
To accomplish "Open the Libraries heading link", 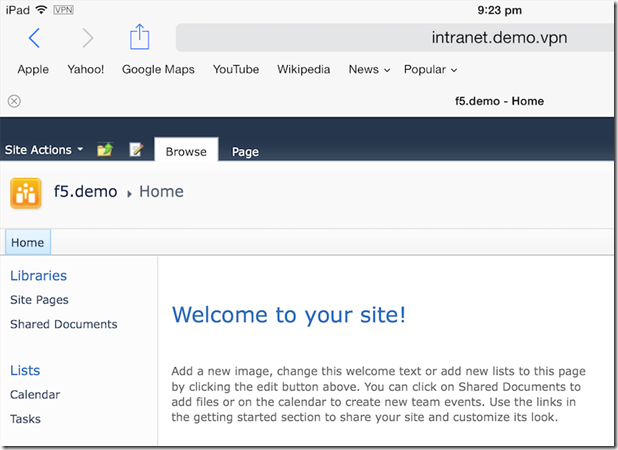I will tap(39, 275).
